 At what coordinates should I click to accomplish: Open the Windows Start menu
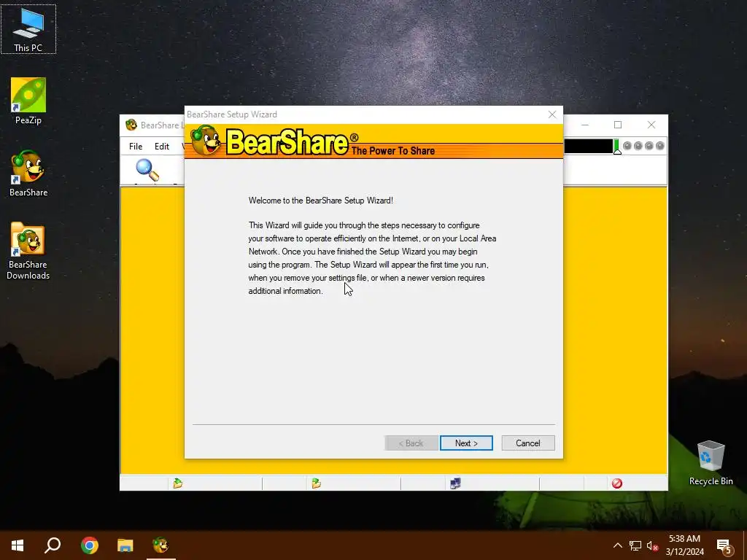pyautogui.click(x=18, y=545)
